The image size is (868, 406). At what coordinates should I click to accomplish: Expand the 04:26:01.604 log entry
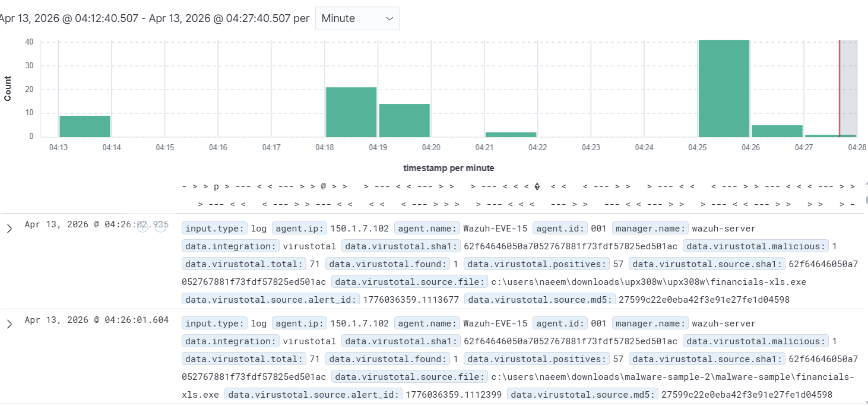[x=9, y=324]
